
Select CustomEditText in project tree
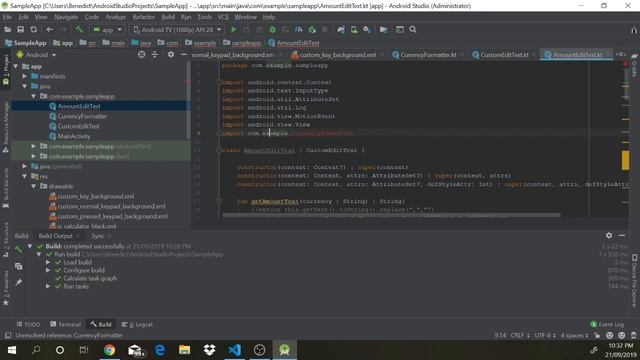point(78,126)
